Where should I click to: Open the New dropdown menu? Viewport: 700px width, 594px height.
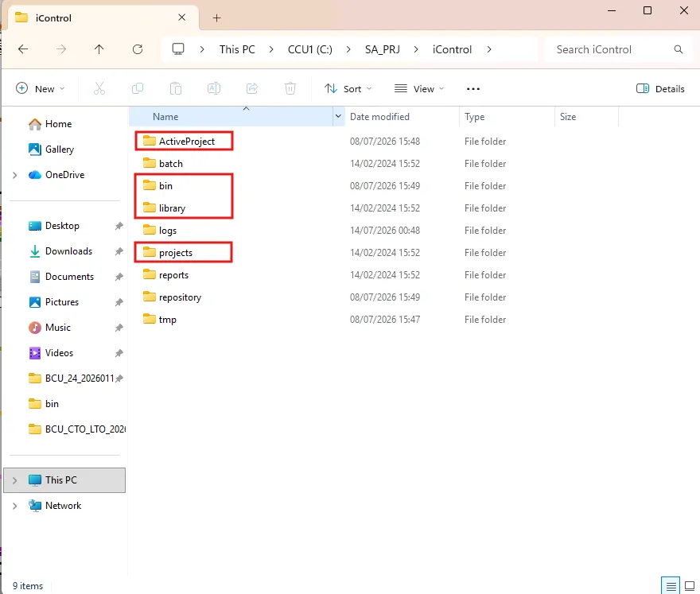(41, 88)
